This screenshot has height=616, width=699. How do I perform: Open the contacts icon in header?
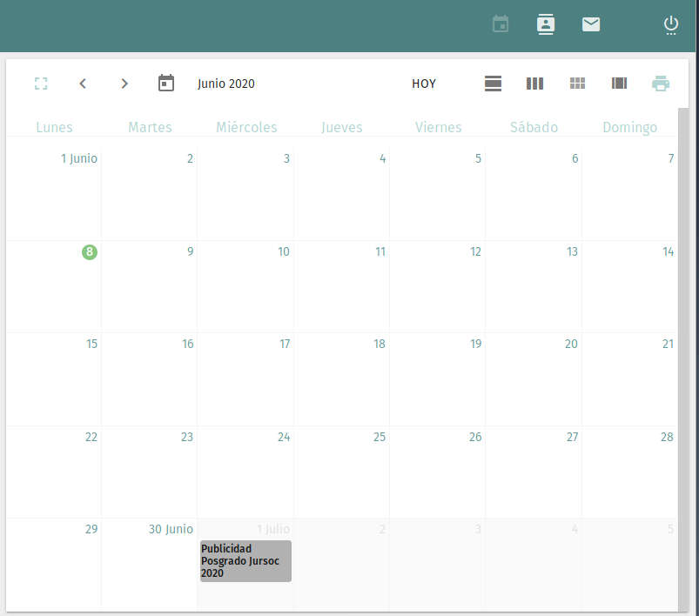(x=546, y=24)
